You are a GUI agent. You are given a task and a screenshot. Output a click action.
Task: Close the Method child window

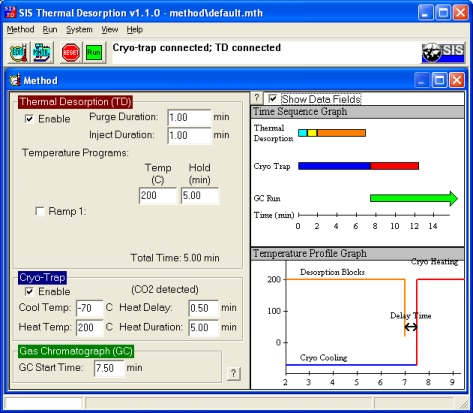point(457,80)
